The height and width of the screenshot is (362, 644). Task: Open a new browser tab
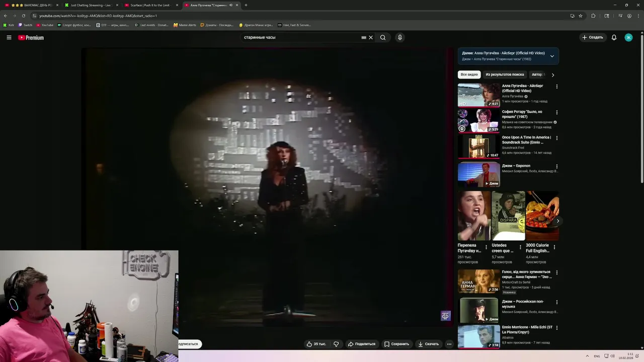(x=246, y=5)
